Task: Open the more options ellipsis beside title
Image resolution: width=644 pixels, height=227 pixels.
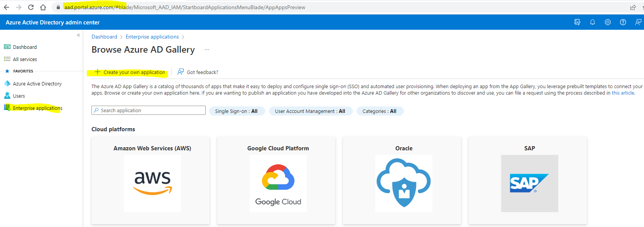Action: click(207, 50)
